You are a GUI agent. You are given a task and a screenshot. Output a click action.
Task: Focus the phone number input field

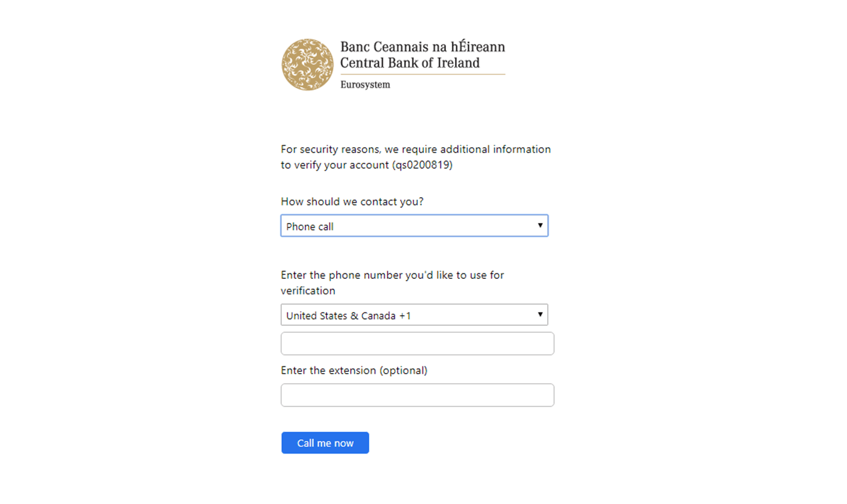[x=417, y=343]
